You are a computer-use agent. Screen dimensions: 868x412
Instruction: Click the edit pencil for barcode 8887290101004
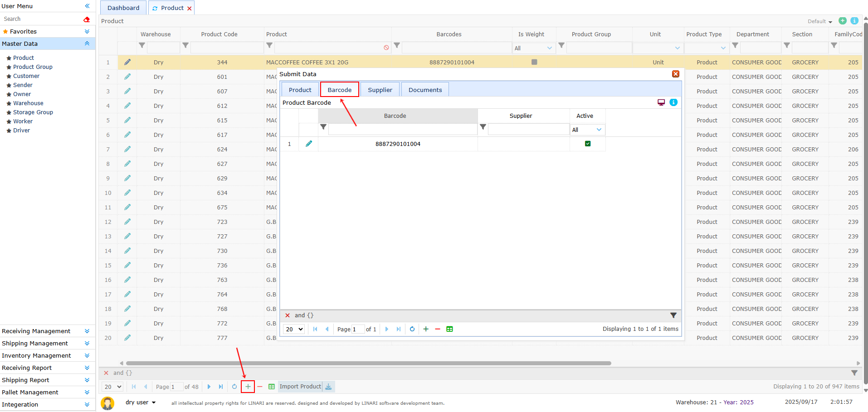pos(309,144)
